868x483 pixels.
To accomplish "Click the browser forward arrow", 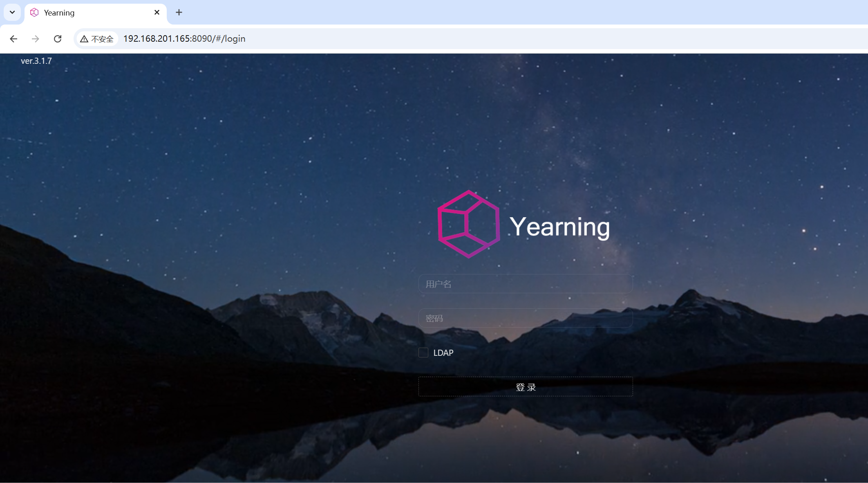I will [36, 39].
